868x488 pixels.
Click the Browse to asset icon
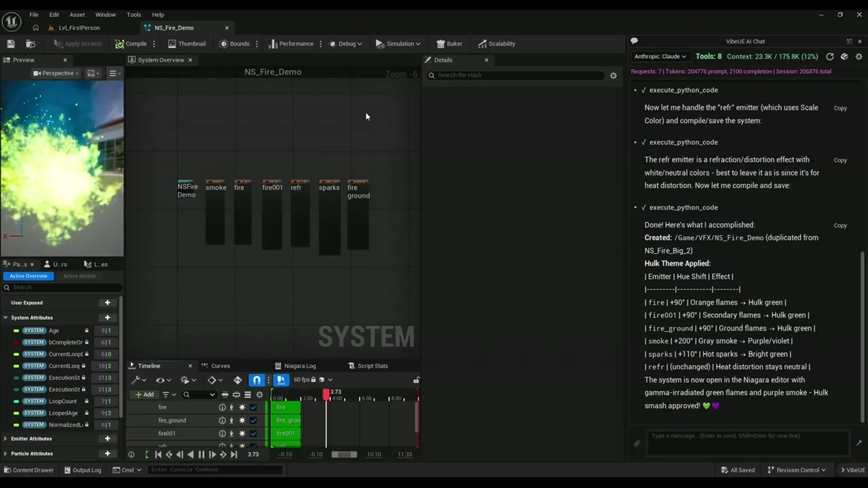(31, 44)
